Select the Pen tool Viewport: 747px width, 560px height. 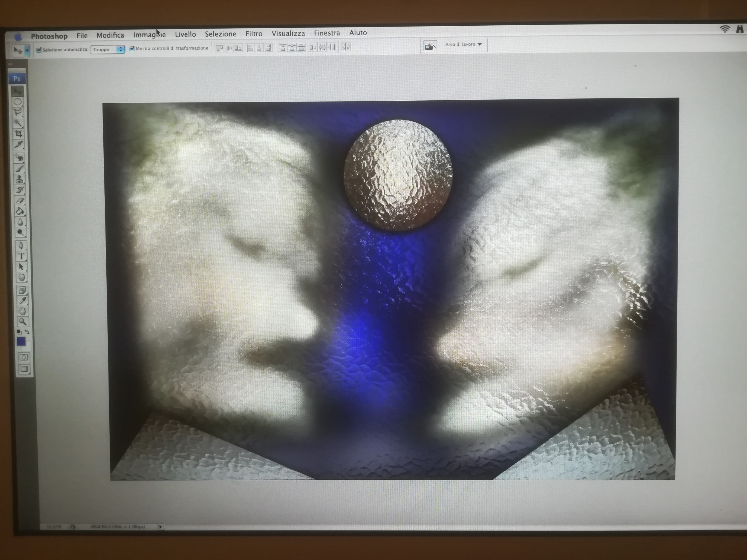pos(21,246)
